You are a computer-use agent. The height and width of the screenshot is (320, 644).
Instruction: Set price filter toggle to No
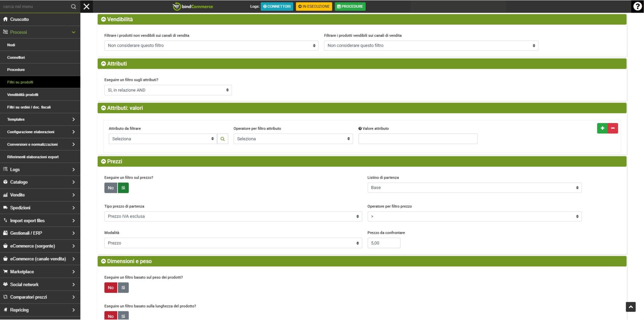point(111,188)
